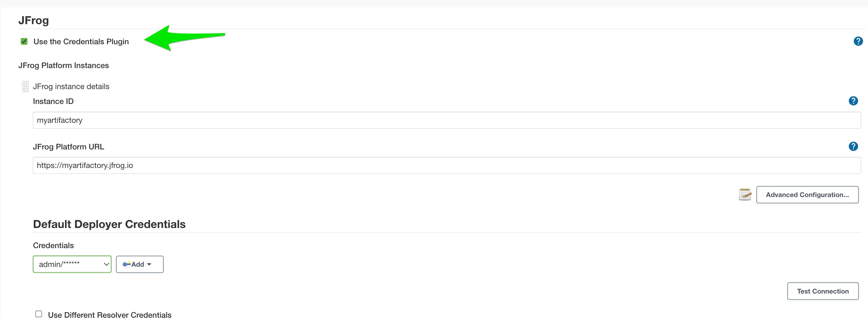Image resolution: width=868 pixels, height=318 pixels.
Task: Focus the Instance ID text field
Action: point(447,120)
